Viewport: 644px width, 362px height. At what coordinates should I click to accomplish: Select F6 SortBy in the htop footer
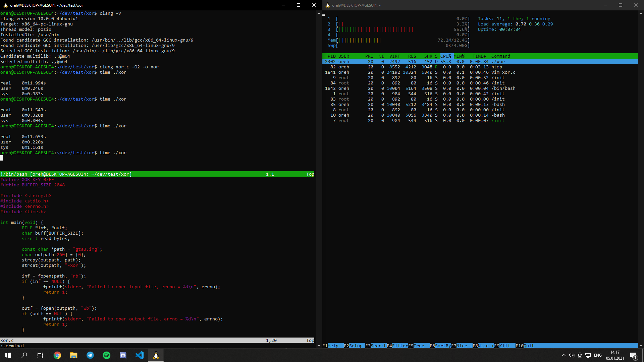pos(442,346)
